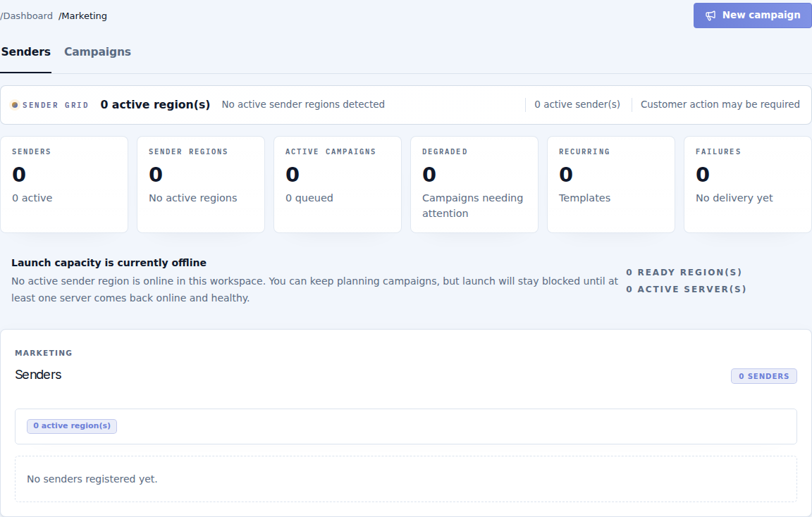Go to the Dashboard breadcrumb link
This screenshot has height=517, width=812.
[x=26, y=16]
